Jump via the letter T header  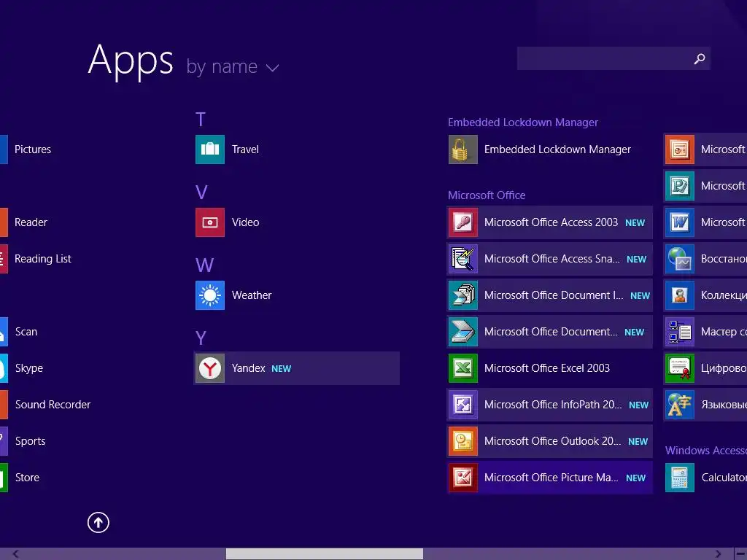(201, 119)
